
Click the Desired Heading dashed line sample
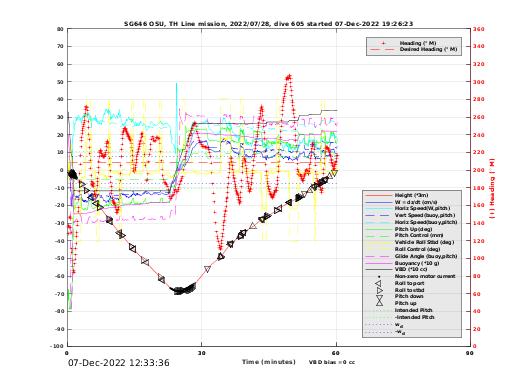point(380,49)
